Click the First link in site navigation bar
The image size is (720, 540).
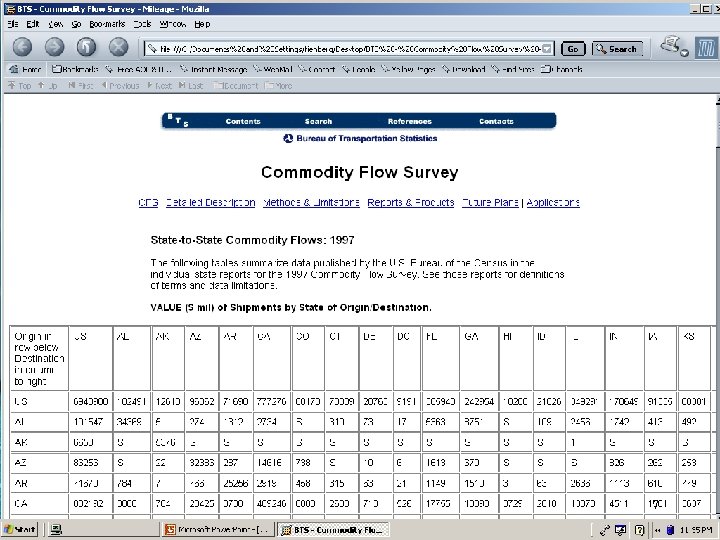tap(81, 85)
